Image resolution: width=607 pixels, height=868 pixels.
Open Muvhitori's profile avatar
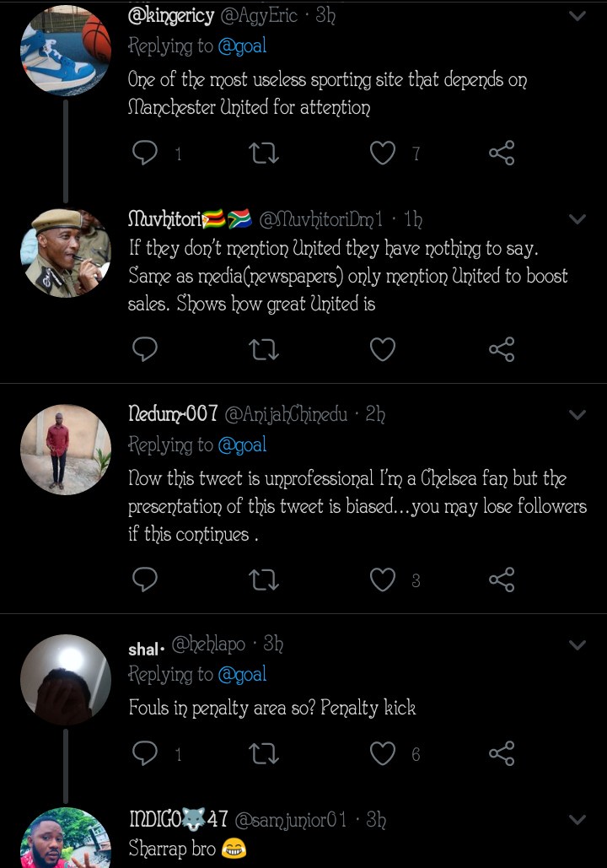[x=66, y=253]
